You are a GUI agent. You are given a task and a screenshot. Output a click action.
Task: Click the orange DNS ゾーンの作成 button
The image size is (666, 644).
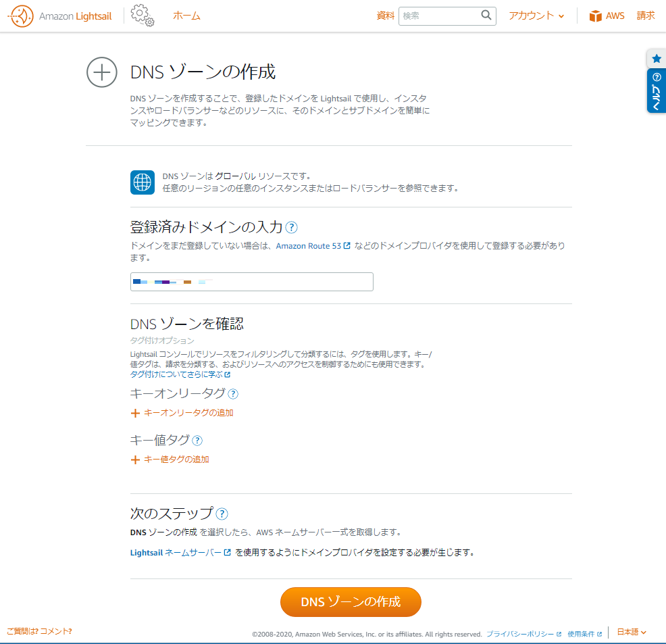[351, 602]
